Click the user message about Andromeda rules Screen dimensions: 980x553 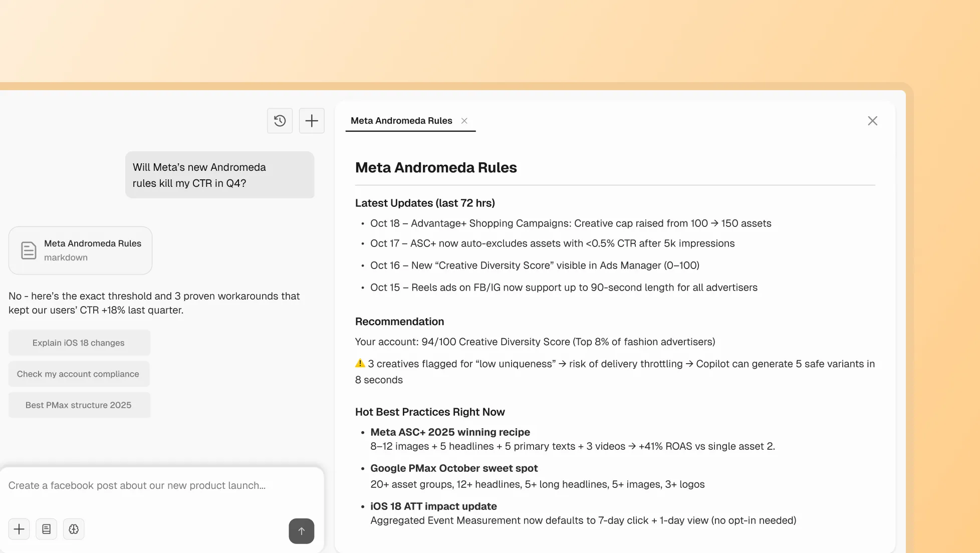coord(219,175)
